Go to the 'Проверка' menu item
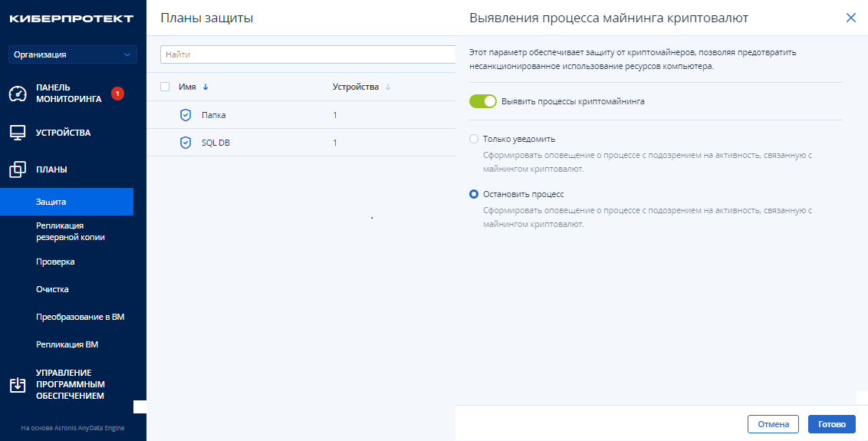The width and height of the screenshot is (868, 441). 55,262
